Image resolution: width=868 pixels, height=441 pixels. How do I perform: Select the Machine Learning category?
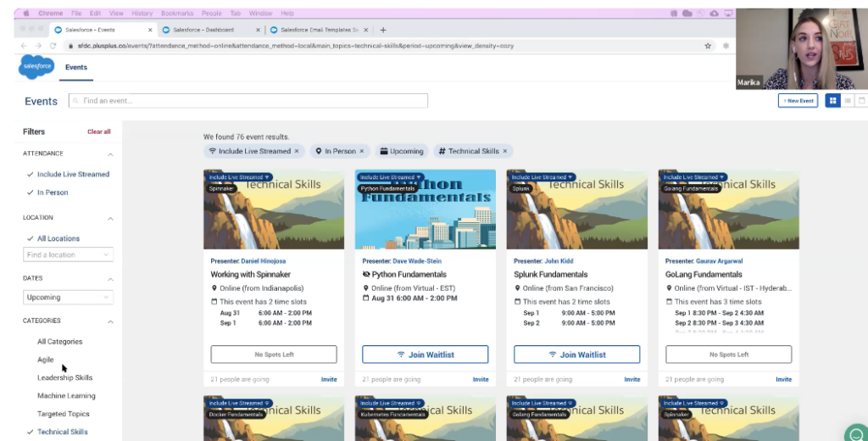pos(66,395)
